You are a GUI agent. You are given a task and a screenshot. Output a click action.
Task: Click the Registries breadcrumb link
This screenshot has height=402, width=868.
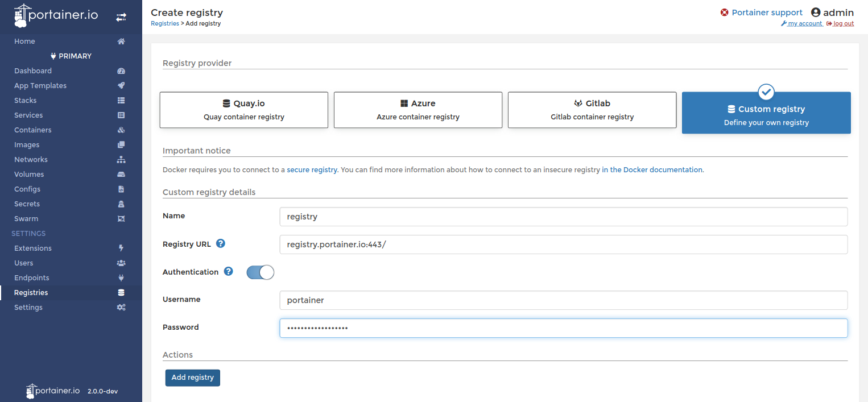[x=165, y=24]
